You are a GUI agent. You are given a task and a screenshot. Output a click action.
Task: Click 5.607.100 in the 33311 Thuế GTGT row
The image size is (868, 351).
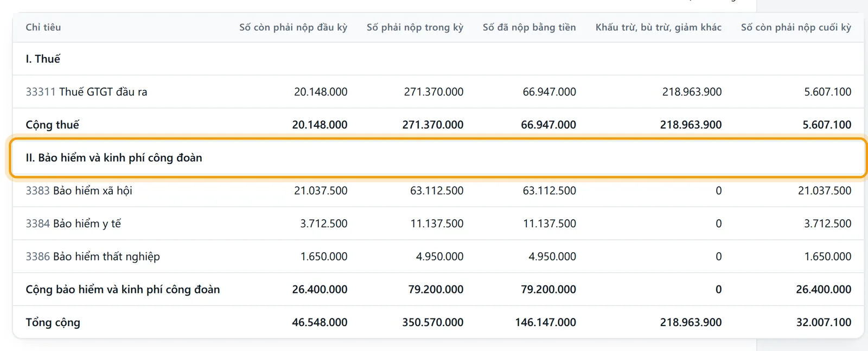pyautogui.click(x=827, y=92)
